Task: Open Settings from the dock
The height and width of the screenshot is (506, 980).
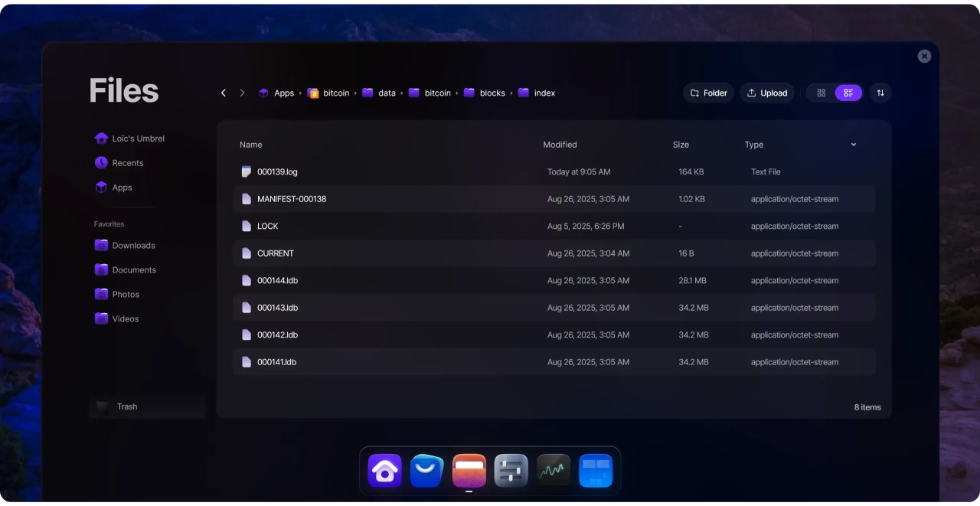Action: tap(511, 471)
